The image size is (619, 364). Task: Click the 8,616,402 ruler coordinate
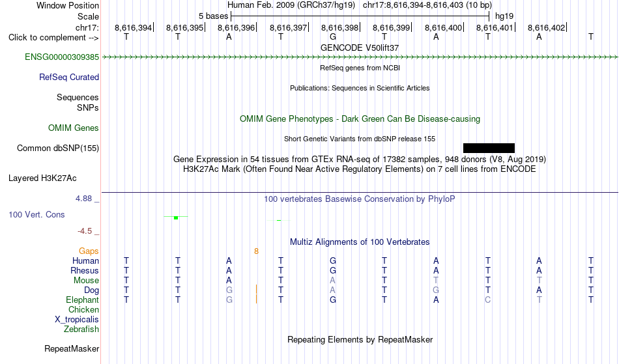pos(547,27)
